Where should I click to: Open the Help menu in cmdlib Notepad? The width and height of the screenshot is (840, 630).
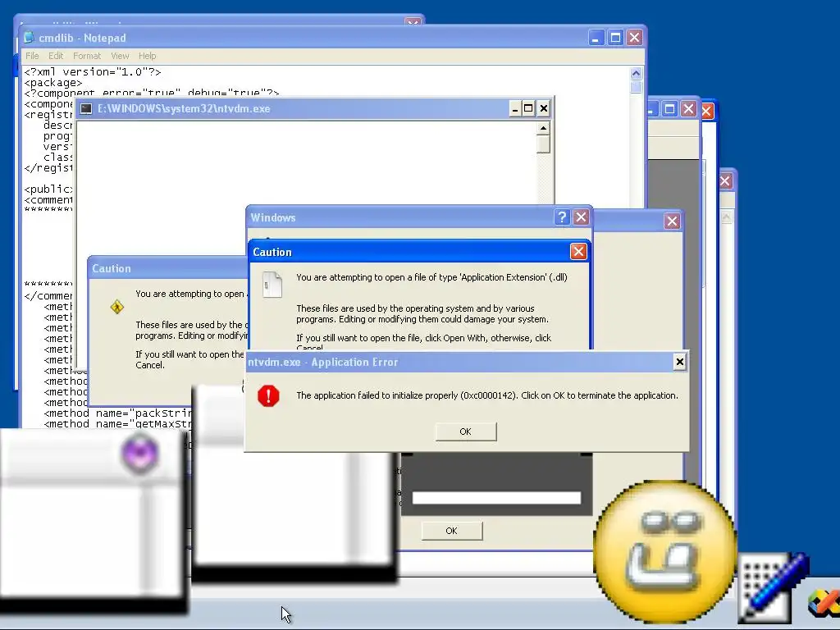coord(148,56)
